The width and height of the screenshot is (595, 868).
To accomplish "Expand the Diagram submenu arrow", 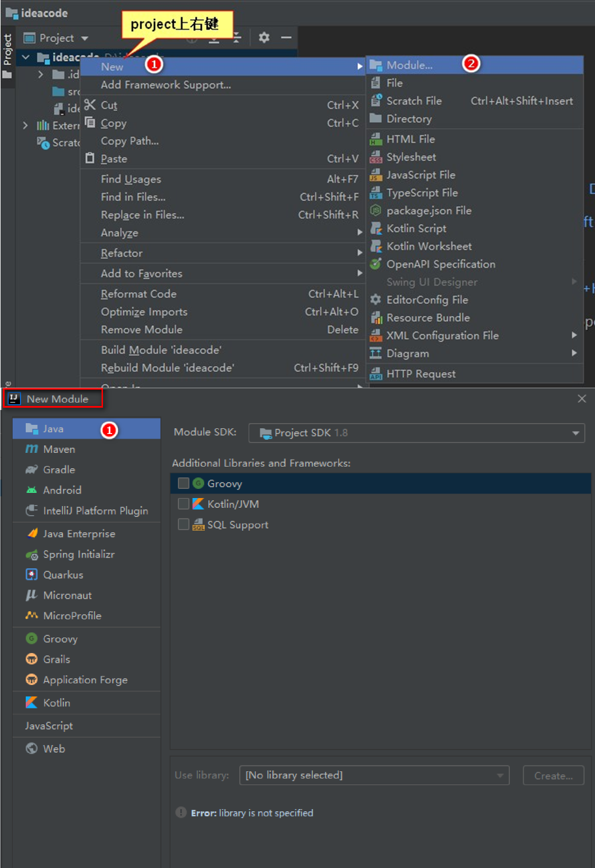I will point(574,353).
